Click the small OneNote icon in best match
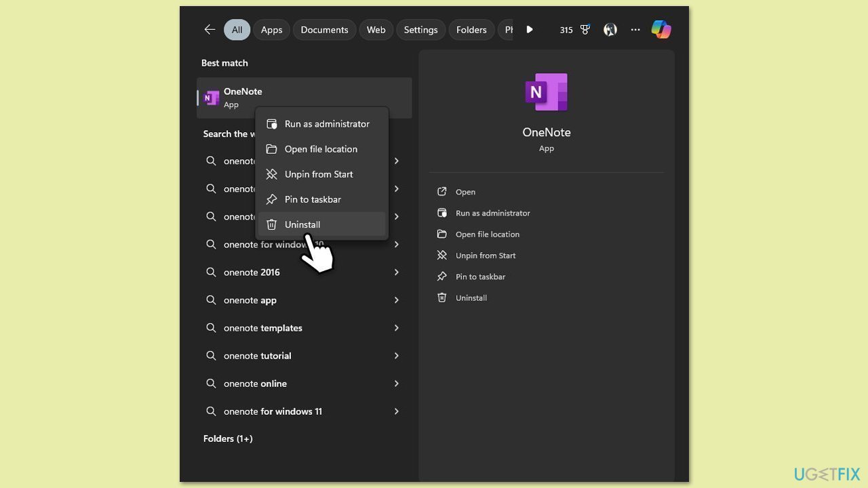The width and height of the screenshot is (868, 488). (x=212, y=98)
